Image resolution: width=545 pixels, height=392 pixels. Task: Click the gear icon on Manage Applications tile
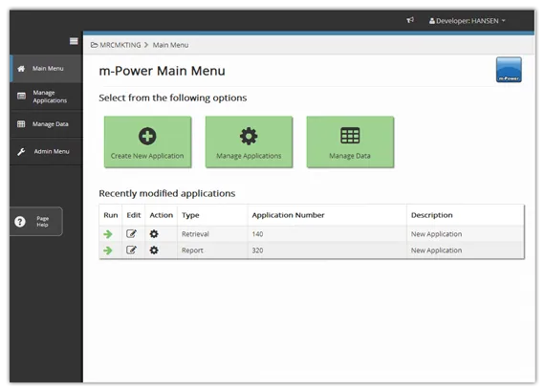pyautogui.click(x=249, y=136)
